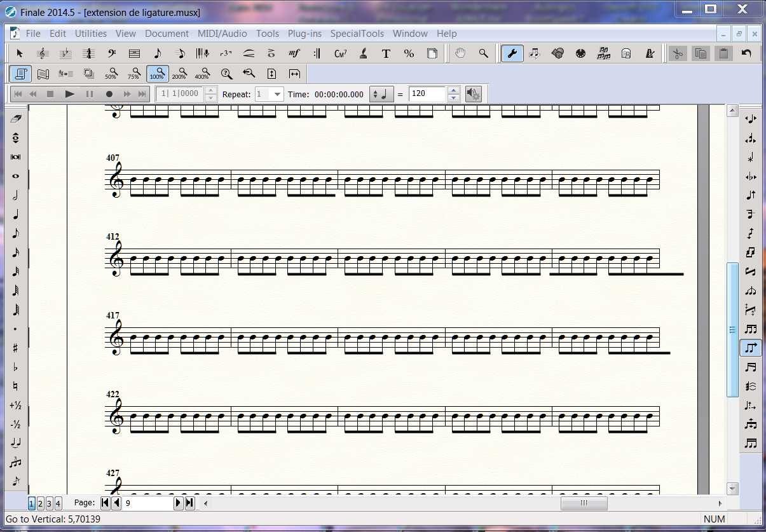
Task: Select the Text tool (T icon)
Action: [x=386, y=54]
